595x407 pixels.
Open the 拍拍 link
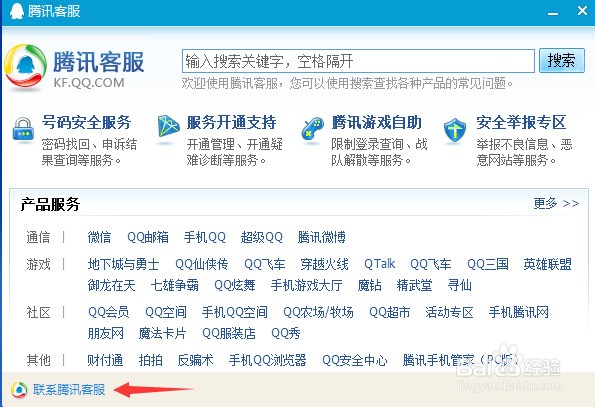coord(151,360)
